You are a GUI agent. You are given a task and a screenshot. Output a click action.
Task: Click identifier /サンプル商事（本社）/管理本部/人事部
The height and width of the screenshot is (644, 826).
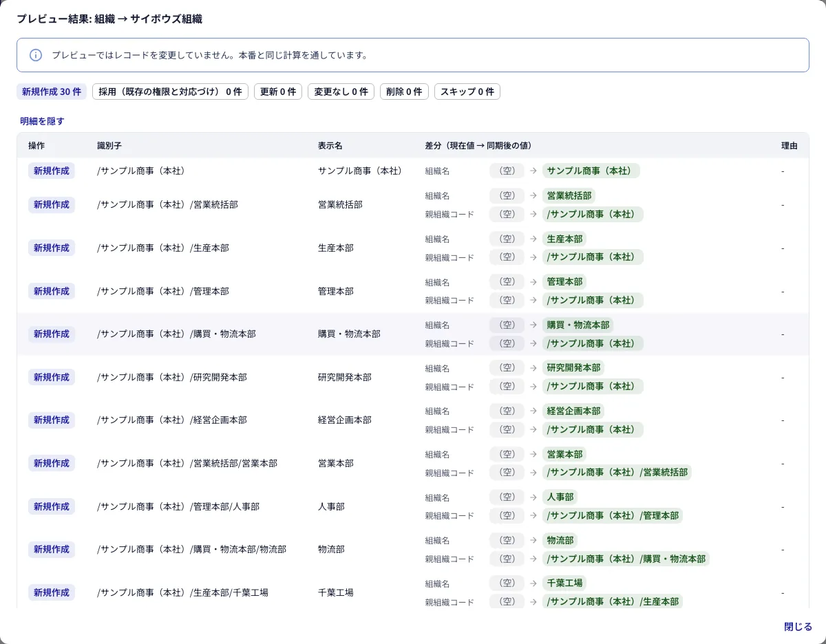(178, 506)
